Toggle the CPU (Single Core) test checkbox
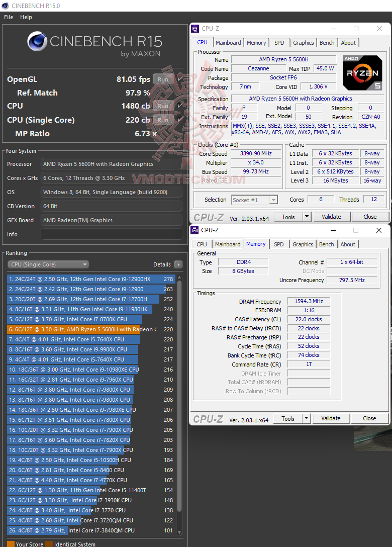392x547 pixels. tap(179, 120)
